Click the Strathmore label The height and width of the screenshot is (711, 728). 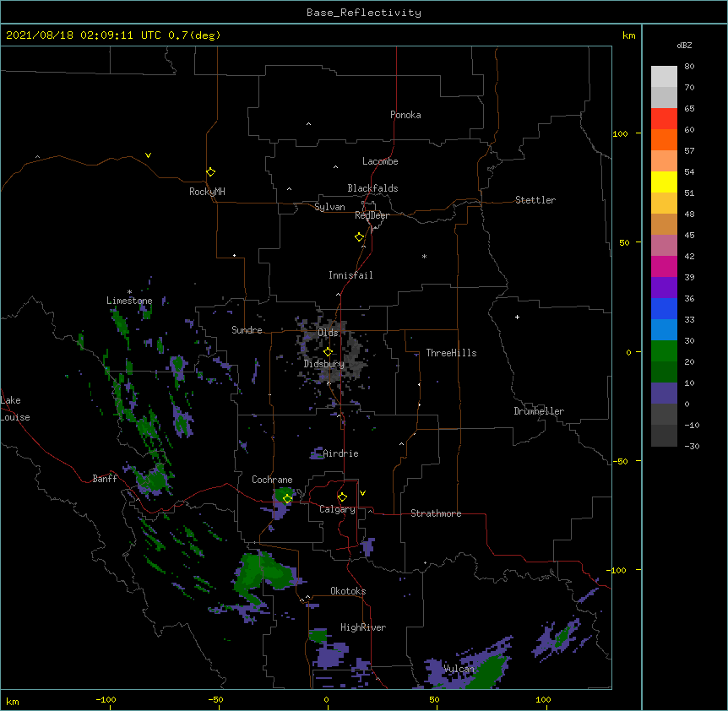pos(436,513)
